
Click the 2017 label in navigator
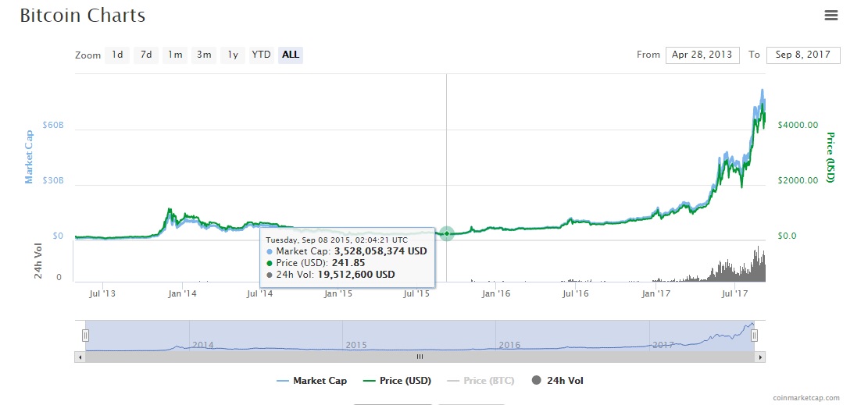pyautogui.click(x=663, y=345)
